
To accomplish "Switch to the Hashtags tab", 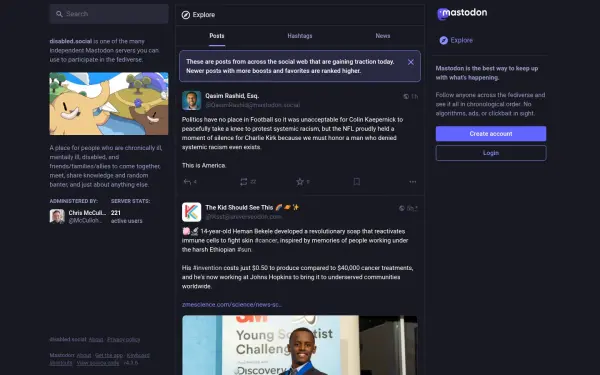I will tap(300, 36).
